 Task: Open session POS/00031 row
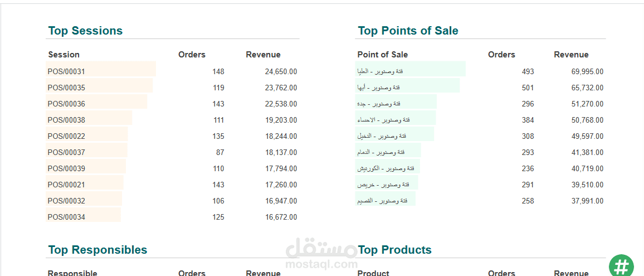pos(66,71)
